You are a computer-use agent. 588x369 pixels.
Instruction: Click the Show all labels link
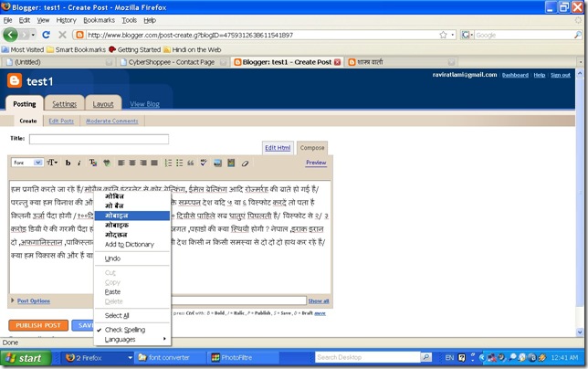pos(319,300)
